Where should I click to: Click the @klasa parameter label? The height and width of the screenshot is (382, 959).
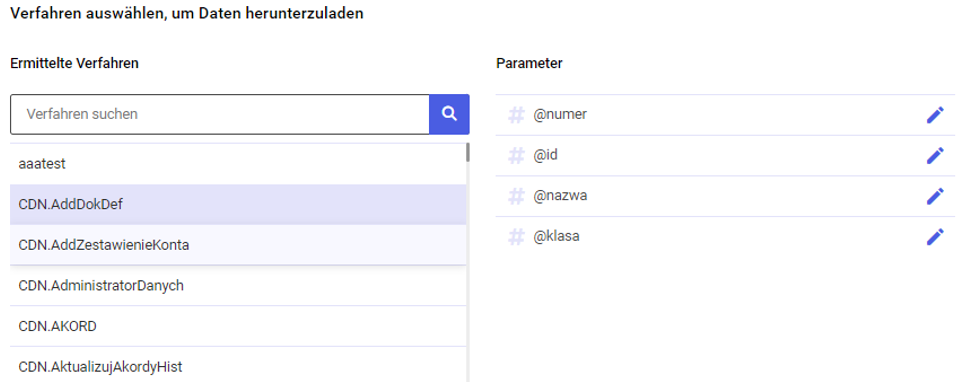click(x=557, y=237)
